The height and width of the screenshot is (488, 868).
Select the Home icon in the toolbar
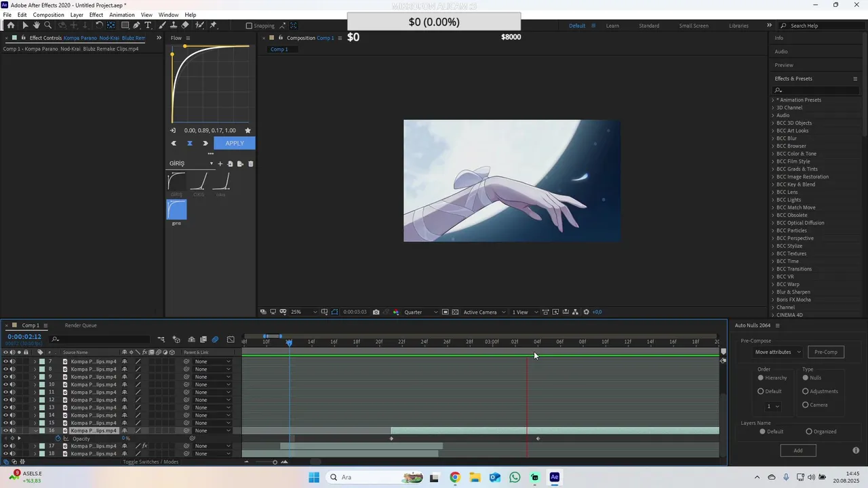10,25
